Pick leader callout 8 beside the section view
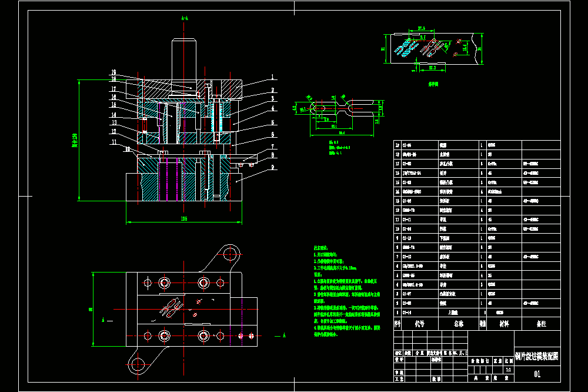The width and height of the screenshot is (588, 392). [273, 155]
